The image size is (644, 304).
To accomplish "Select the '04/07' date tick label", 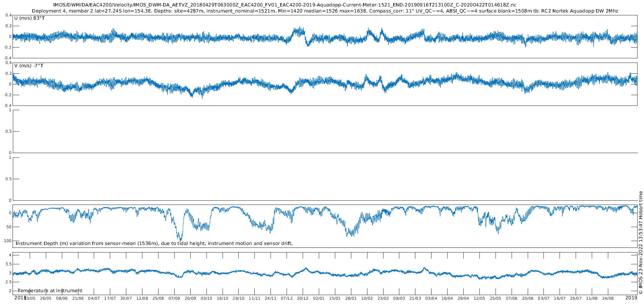I will point(94,298).
